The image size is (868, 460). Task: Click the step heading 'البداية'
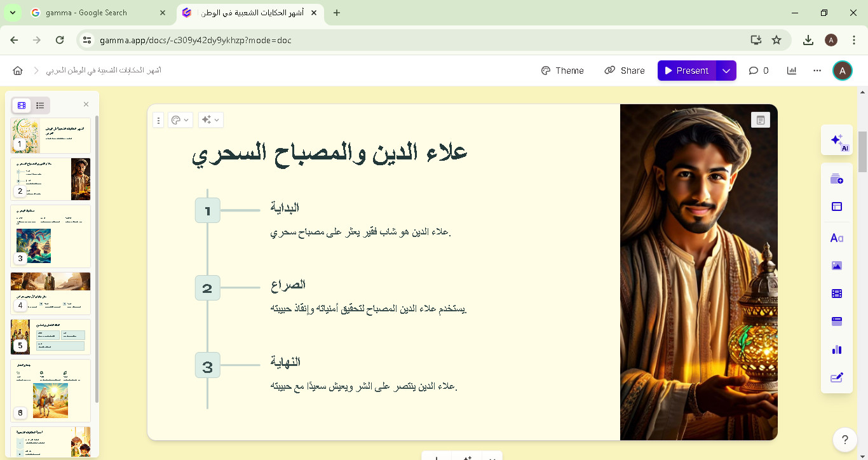click(x=285, y=208)
